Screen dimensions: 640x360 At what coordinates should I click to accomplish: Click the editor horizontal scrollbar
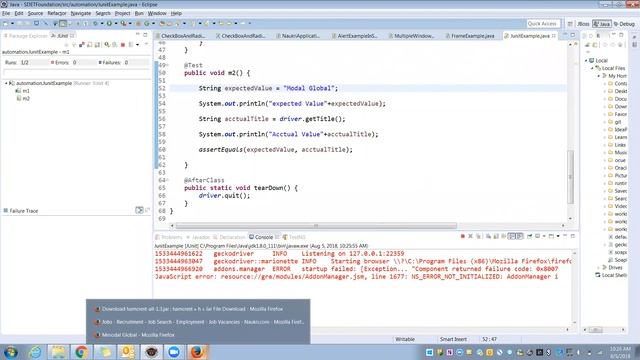coord(316,226)
